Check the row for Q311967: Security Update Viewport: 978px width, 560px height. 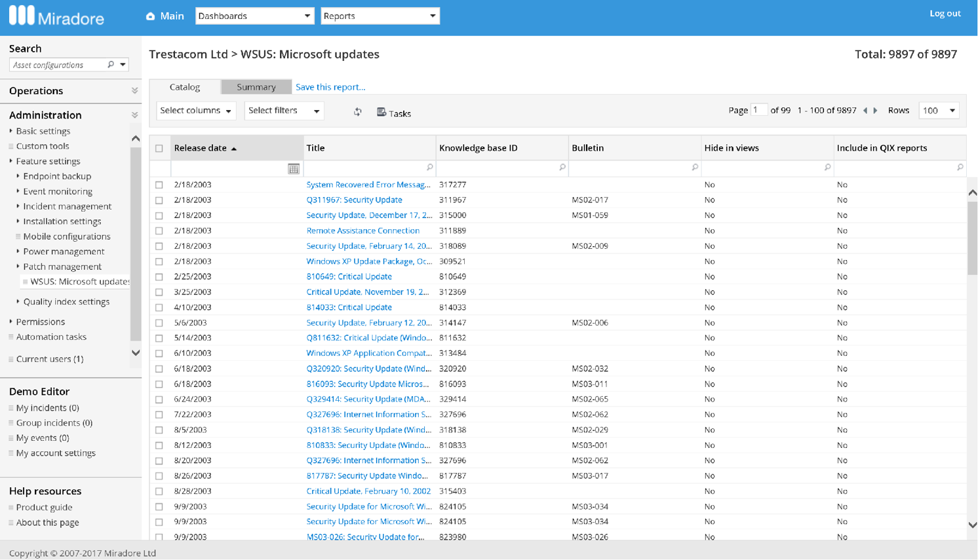point(159,200)
